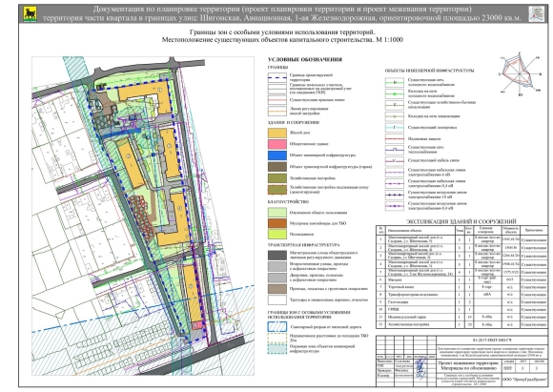Select the wind rose compass diagram
This screenshot has width=553, height=392.
coord(520,73)
